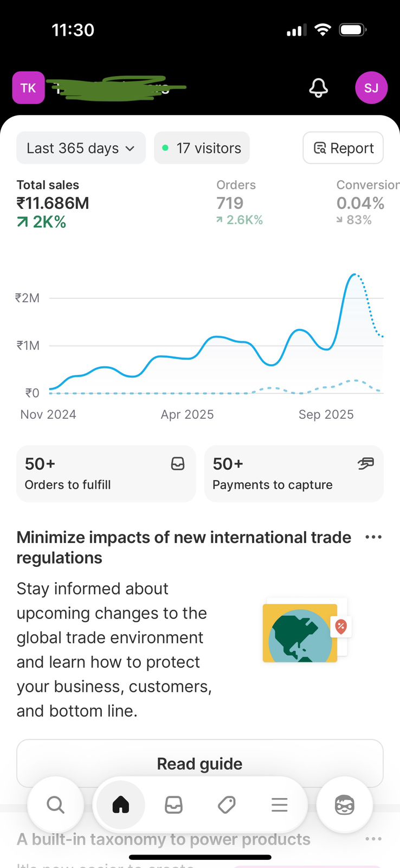This screenshot has height=868, width=400.
Task: Open 50+ Orders to fulfill card
Action: [106, 474]
